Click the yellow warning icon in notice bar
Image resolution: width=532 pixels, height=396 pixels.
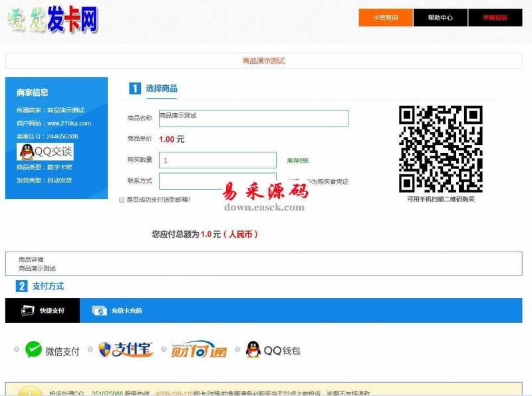pos(30,391)
